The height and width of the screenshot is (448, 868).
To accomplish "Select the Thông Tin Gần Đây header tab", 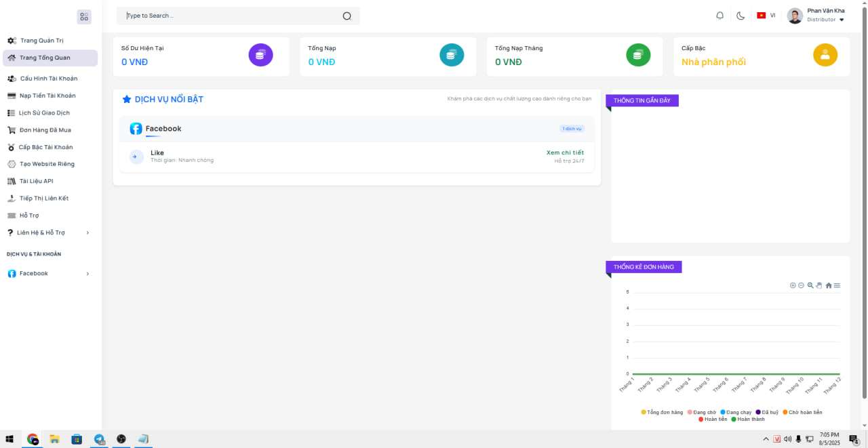I will pyautogui.click(x=642, y=100).
